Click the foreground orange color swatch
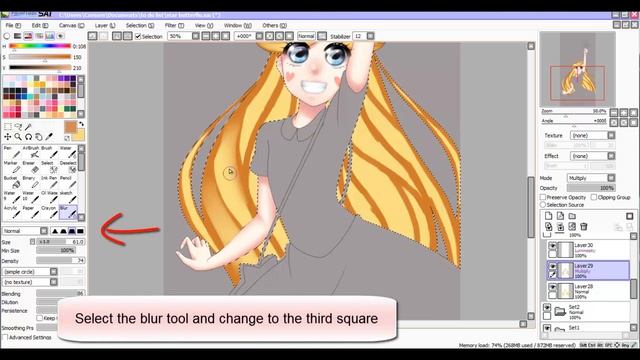 [71, 127]
